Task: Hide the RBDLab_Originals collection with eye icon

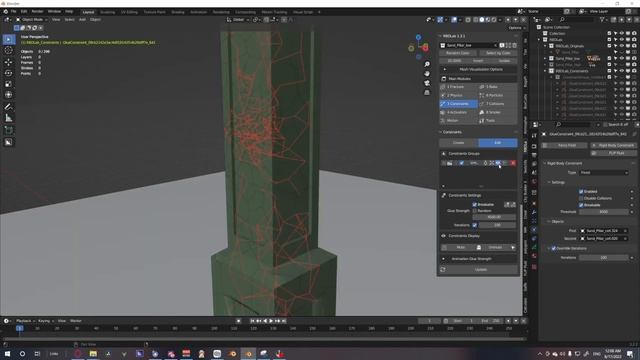Action: pos(622,46)
